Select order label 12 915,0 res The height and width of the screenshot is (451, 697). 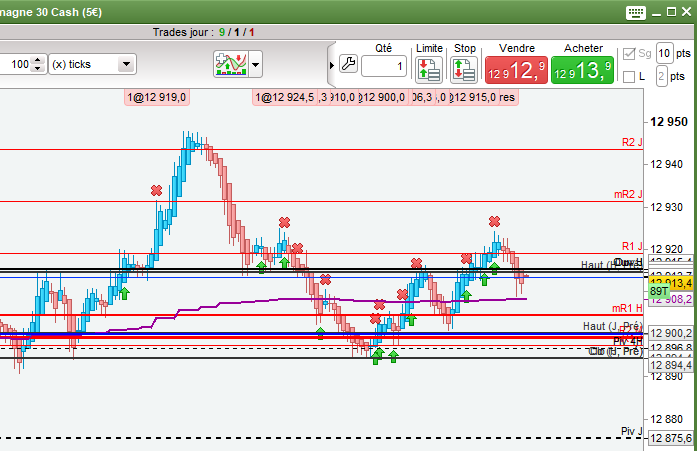click(x=483, y=97)
